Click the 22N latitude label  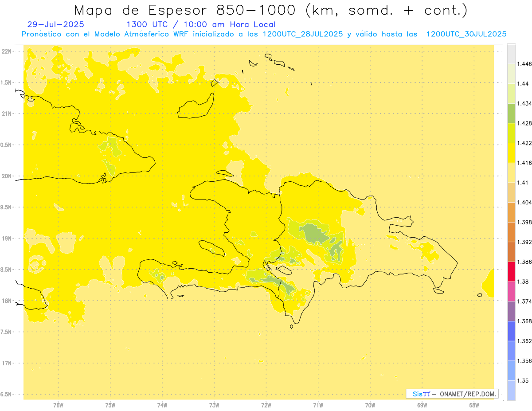click(x=7, y=51)
